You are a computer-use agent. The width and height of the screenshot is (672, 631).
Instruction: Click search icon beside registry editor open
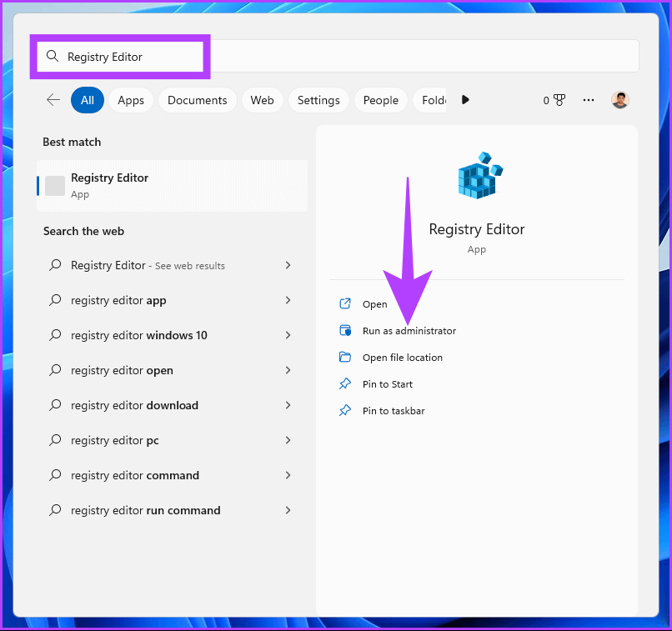pos(55,370)
